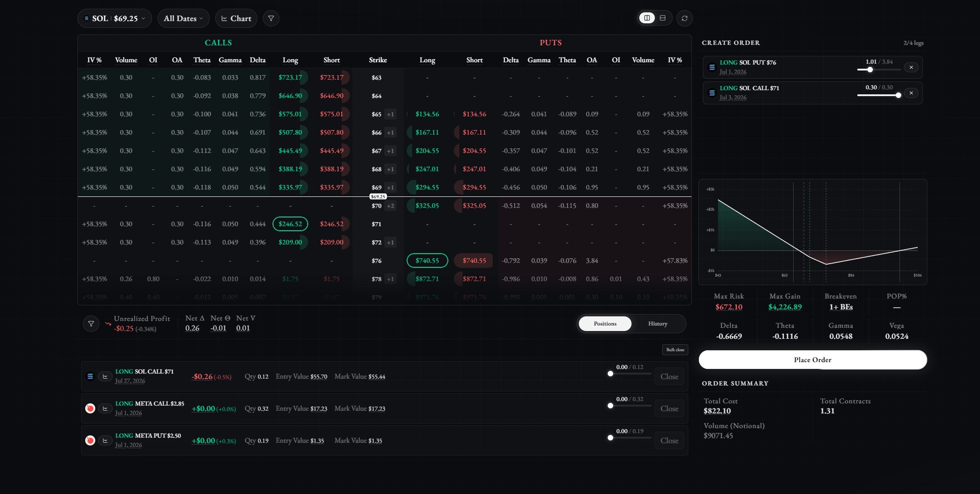Click the Jul 1, 2026 expiry on PUT $76 leg
Screen dimensions: 980x494
(733, 72)
